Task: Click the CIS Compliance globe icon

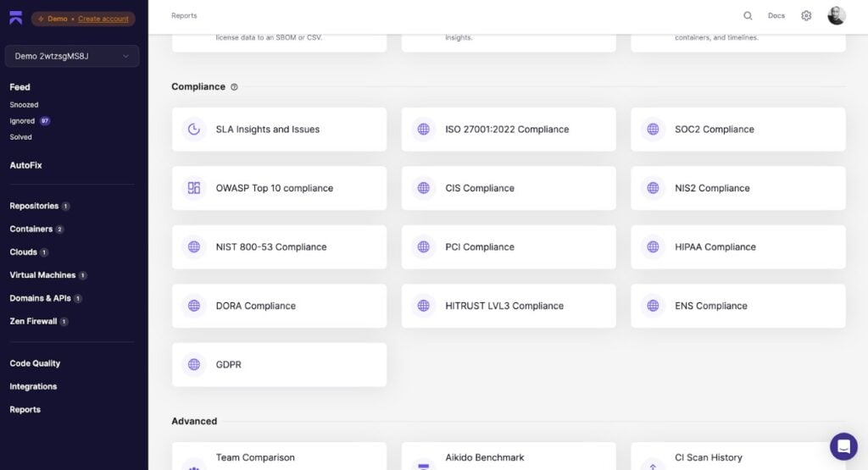Action: point(424,188)
